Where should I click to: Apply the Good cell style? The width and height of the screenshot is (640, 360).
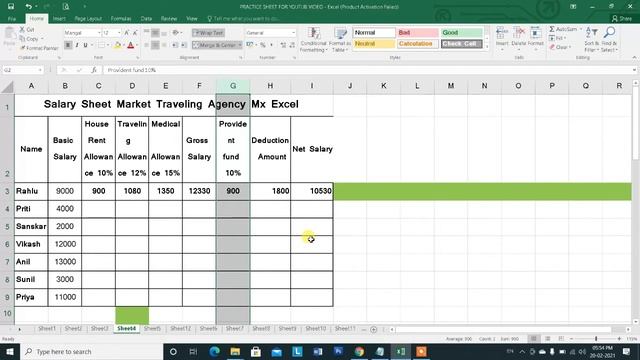click(x=462, y=32)
